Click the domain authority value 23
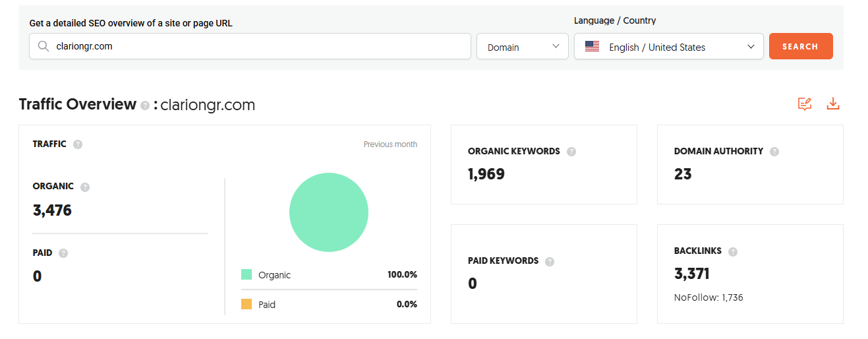 [x=683, y=174]
